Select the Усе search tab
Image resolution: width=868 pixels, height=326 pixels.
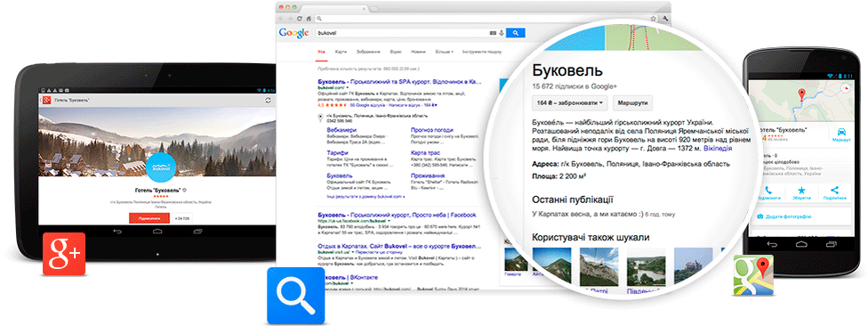[321, 52]
